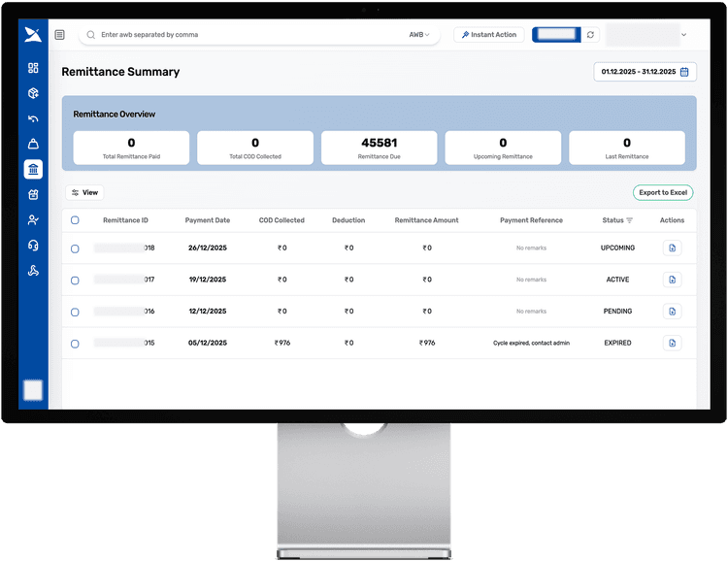Screen dimensions: 728x561
Task: Click the refresh icon in top bar
Action: (590, 35)
